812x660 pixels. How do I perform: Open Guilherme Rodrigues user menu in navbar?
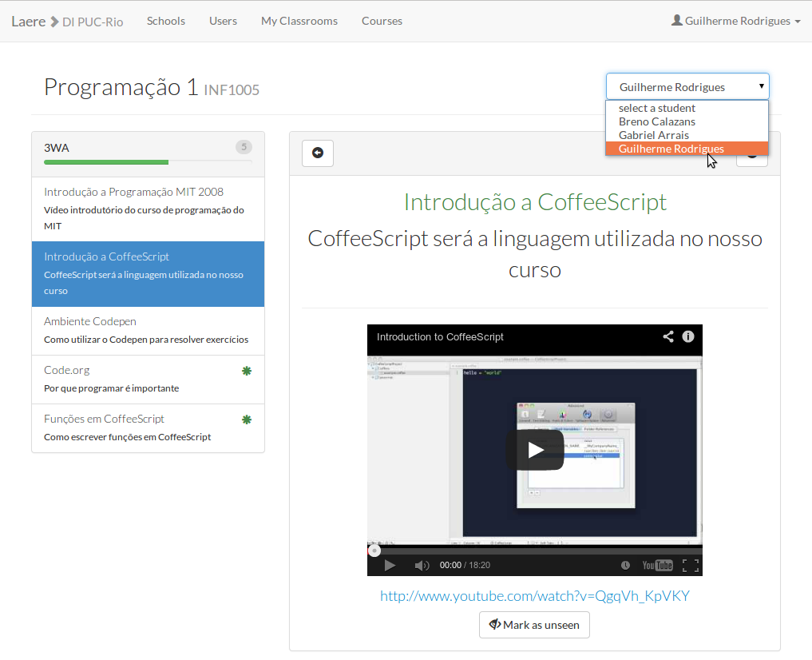736,21
